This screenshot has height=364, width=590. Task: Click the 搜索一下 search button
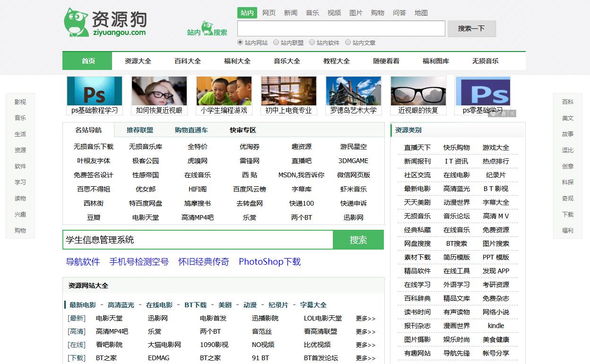(471, 28)
